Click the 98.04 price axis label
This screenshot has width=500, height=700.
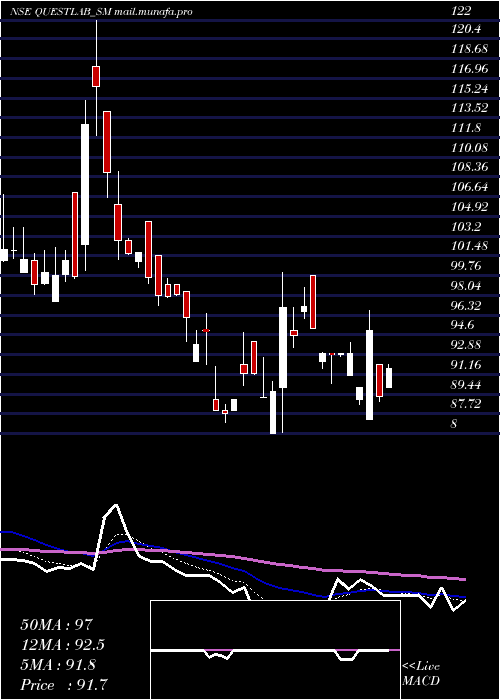466,286
